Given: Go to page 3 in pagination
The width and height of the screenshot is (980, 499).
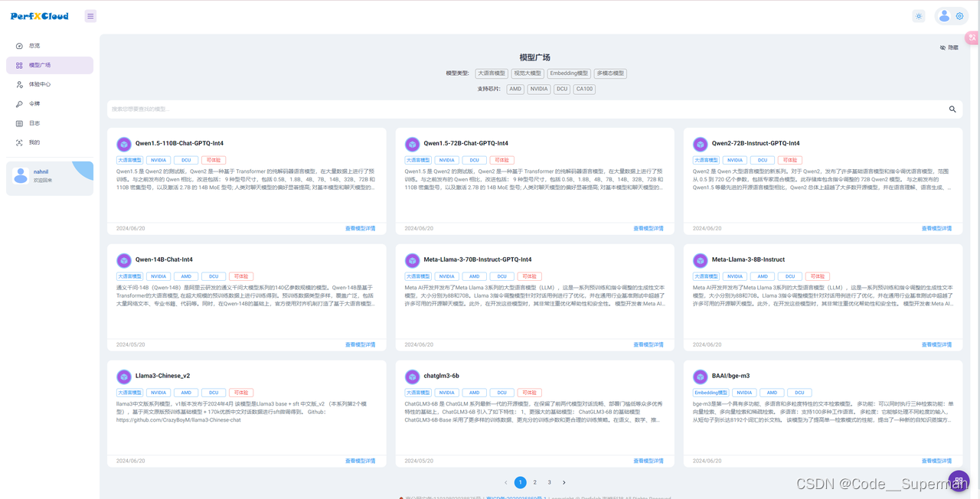Looking at the screenshot, I should (x=550, y=482).
